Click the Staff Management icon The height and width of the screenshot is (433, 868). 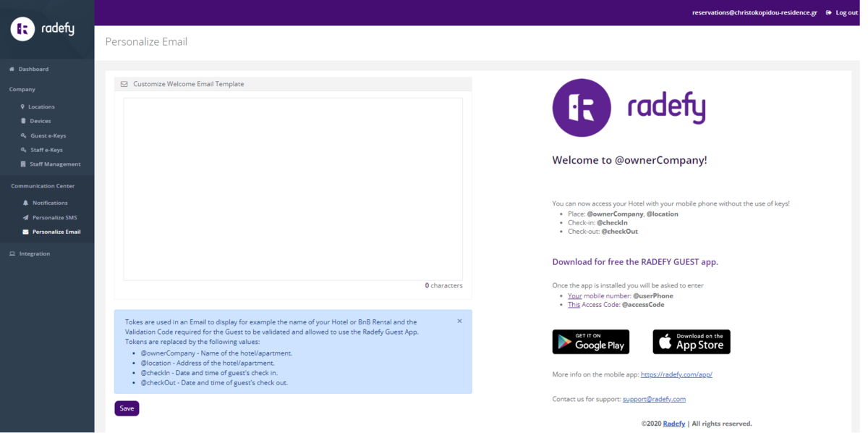click(23, 164)
